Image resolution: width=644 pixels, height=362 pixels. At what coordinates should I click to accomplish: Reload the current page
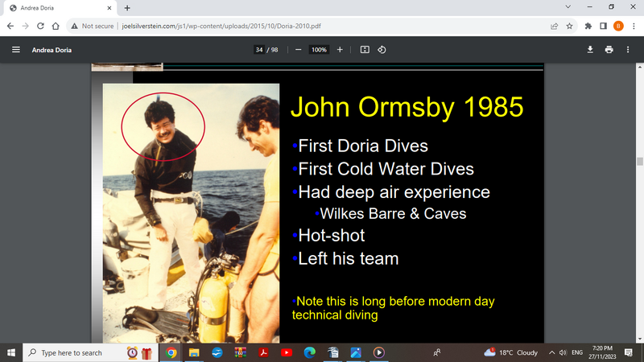[x=40, y=26]
